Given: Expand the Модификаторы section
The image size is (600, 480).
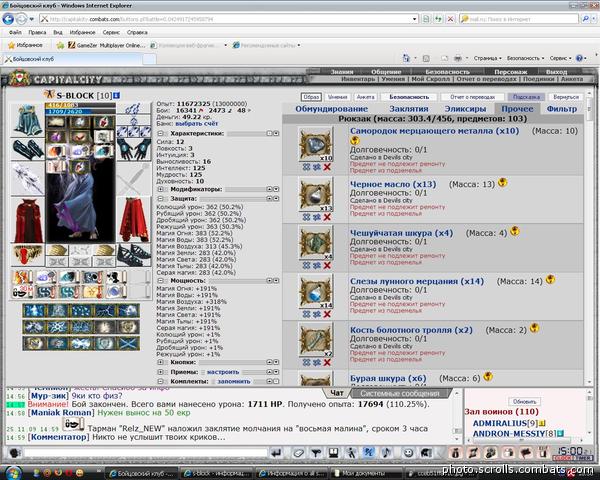Looking at the screenshot, I should pyautogui.click(x=161, y=189).
